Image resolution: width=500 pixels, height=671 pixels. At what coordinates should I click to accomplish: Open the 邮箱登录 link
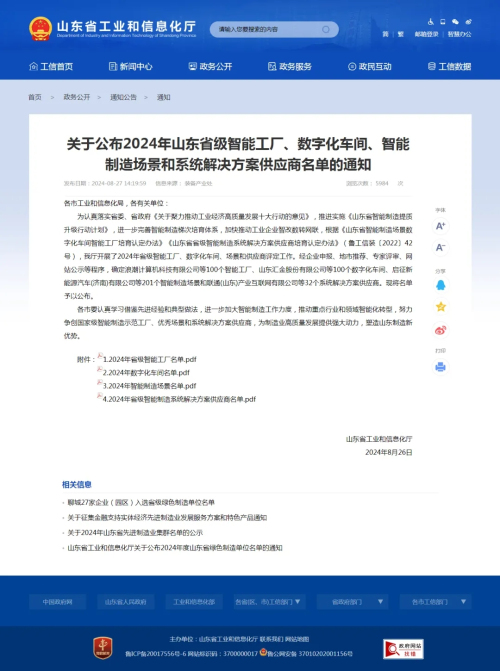(x=426, y=34)
